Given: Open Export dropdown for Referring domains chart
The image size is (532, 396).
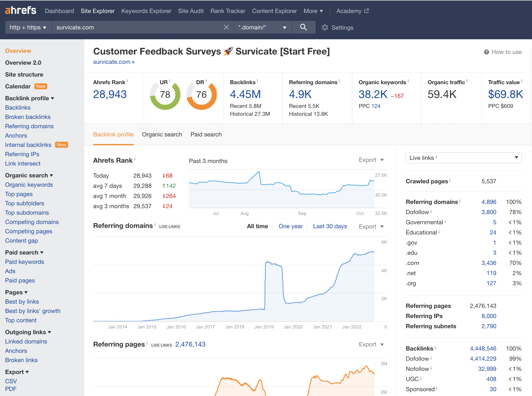Looking at the screenshot, I should pyautogui.click(x=371, y=227).
